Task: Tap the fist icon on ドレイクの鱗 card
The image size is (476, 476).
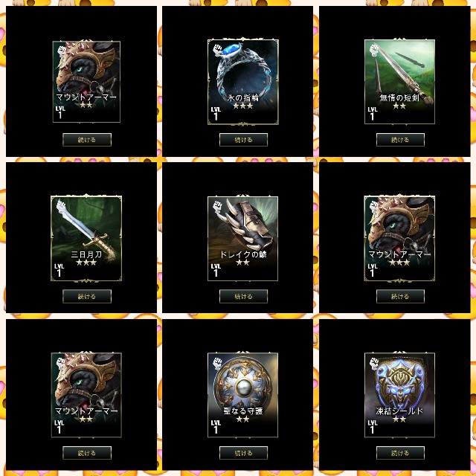Action: [x=218, y=207]
